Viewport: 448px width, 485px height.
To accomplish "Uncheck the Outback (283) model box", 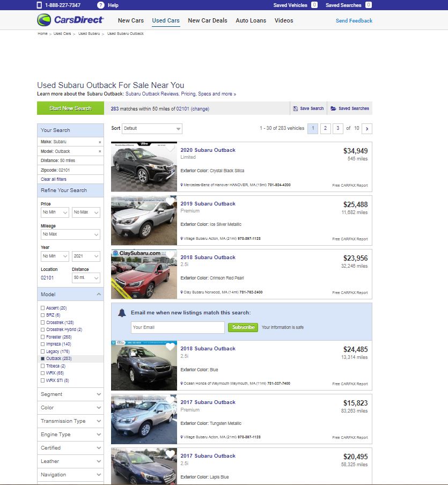I will [x=43, y=359].
